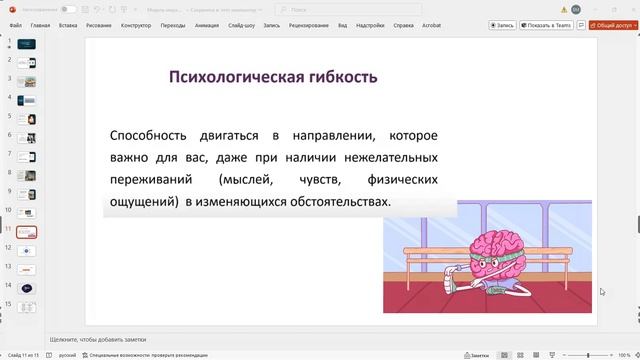Open the comments speech-bubble icon
This screenshot has height=360, width=640.
click(581, 25)
